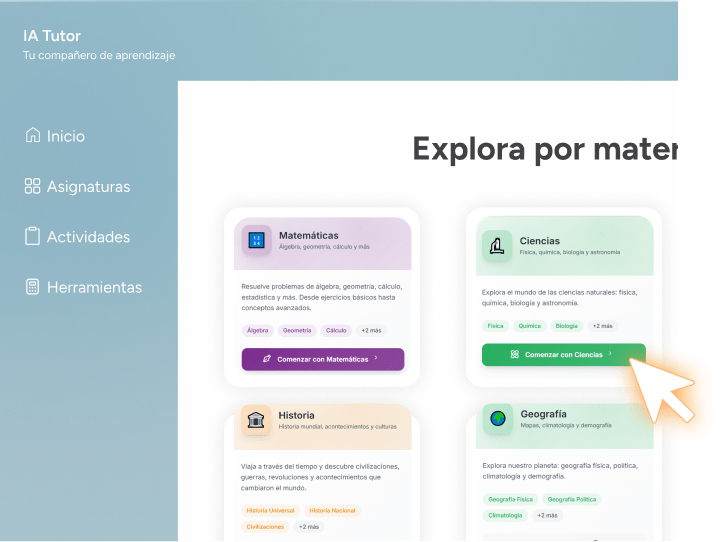720x542 pixels.
Task: Click the Historia museum building icon
Action: point(256,420)
